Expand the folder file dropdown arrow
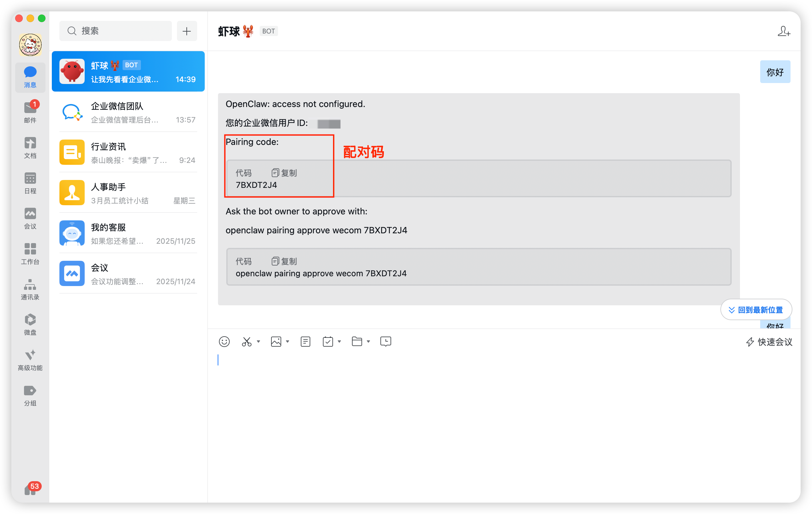812x514 pixels. 369,341
